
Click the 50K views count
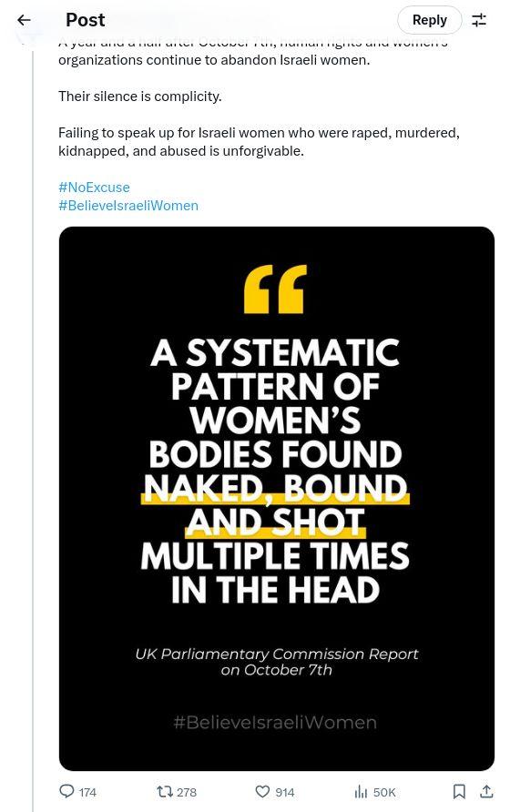(384, 792)
